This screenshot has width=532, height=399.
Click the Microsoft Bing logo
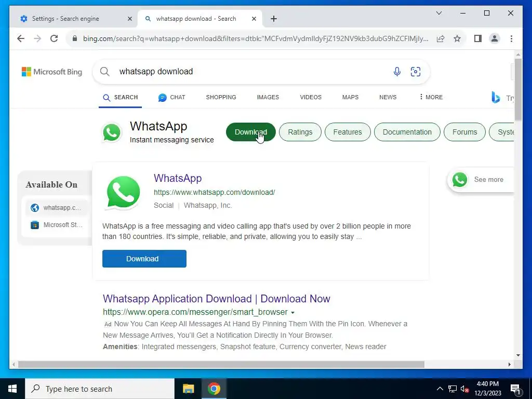pos(52,72)
